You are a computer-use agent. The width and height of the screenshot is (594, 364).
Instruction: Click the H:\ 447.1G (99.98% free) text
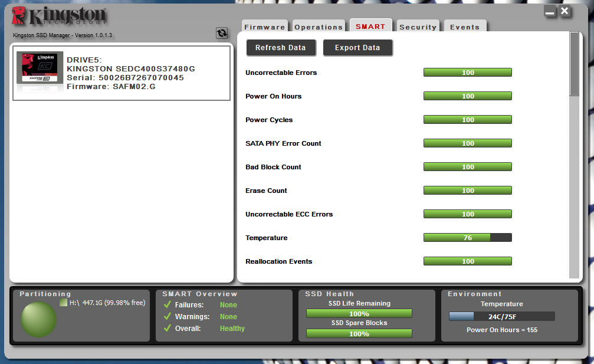(x=107, y=303)
